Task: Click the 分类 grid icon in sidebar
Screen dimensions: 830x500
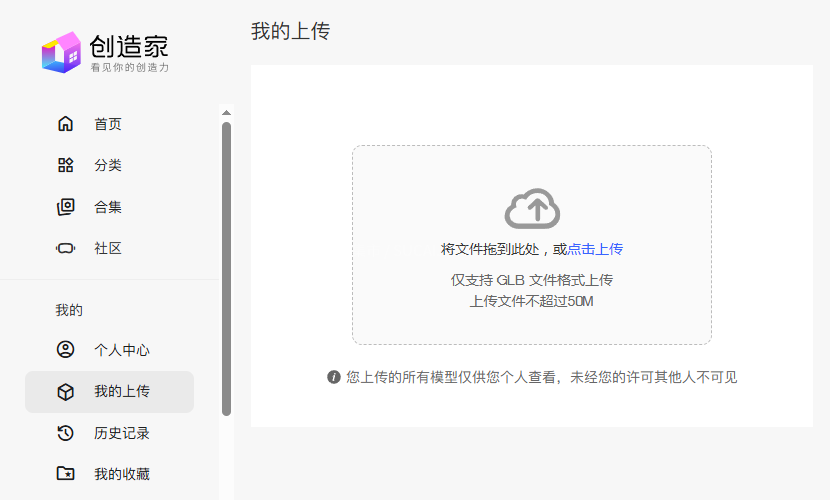Action: pos(65,166)
